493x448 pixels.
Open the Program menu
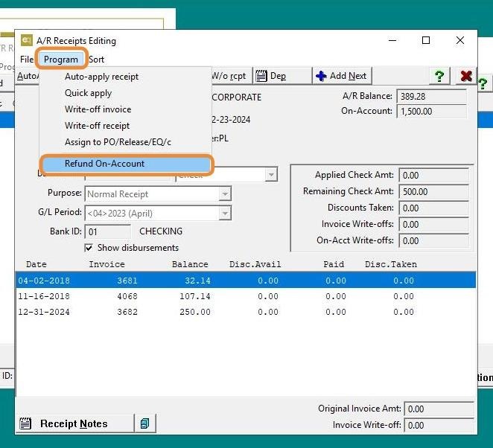pos(60,60)
